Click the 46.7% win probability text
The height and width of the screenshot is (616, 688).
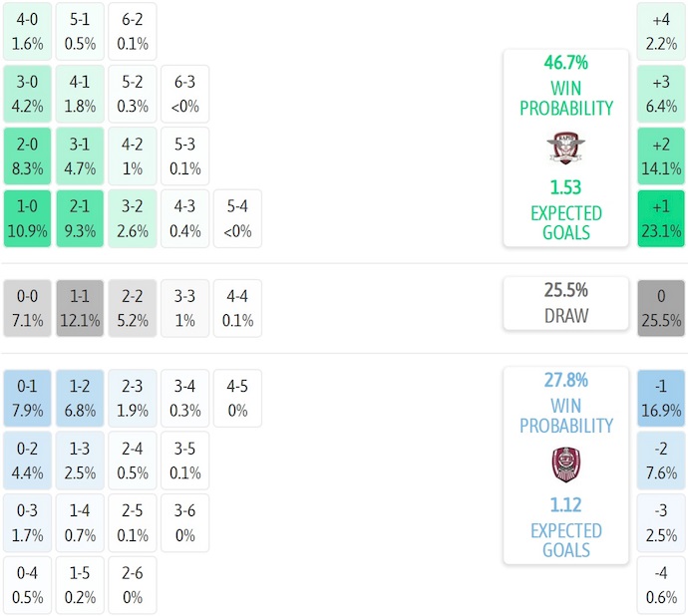coord(565,63)
